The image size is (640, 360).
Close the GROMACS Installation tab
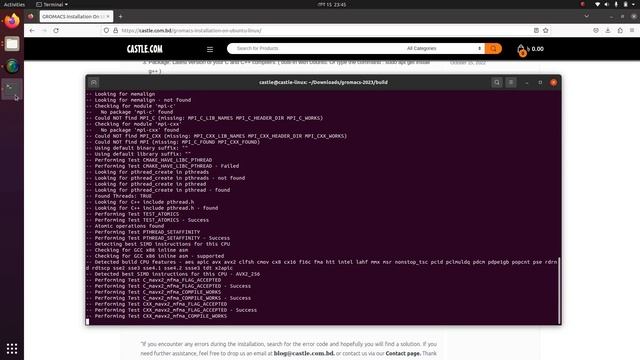click(x=108, y=16)
